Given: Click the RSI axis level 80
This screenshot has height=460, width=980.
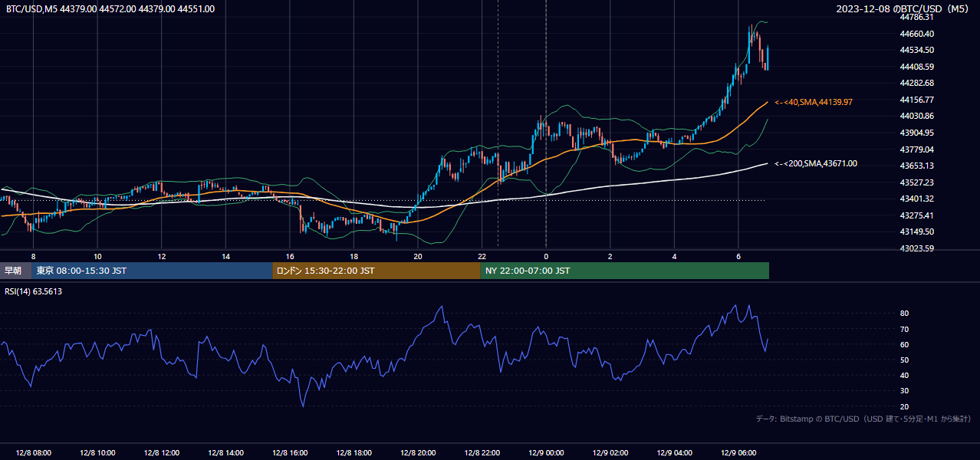Looking at the screenshot, I should pyautogui.click(x=905, y=314).
